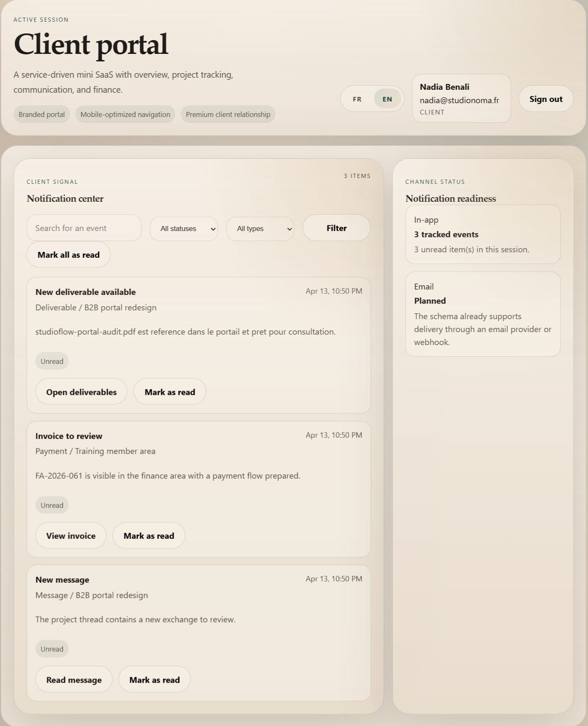Mark New deliverable available as read
Viewport: 588px width, 726px height.
(170, 392)
